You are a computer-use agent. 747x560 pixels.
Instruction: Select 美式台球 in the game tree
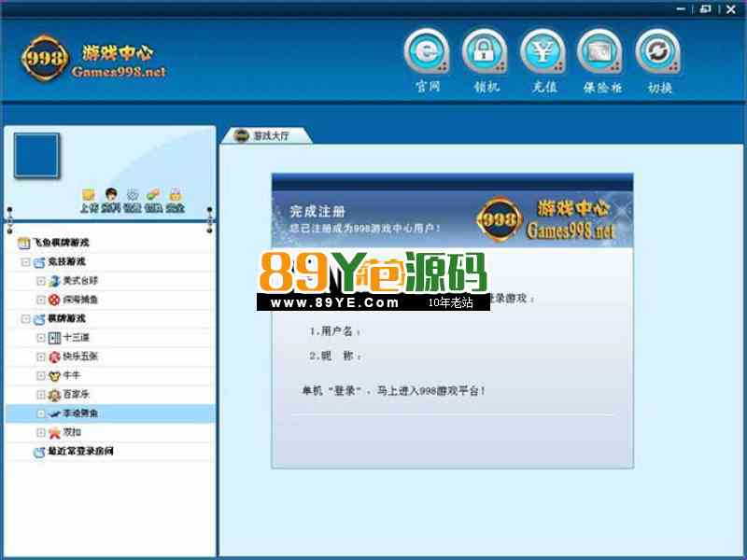click(x=78, y=281)
